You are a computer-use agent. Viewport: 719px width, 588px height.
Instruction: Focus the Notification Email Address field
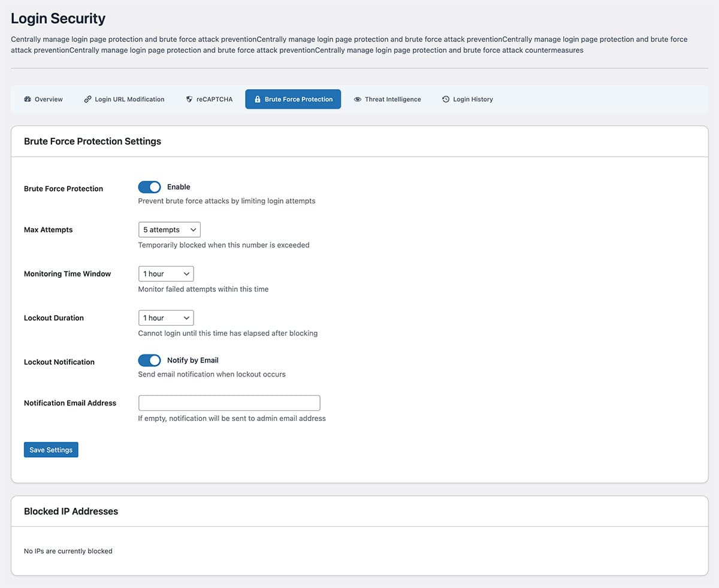point(229,403)
